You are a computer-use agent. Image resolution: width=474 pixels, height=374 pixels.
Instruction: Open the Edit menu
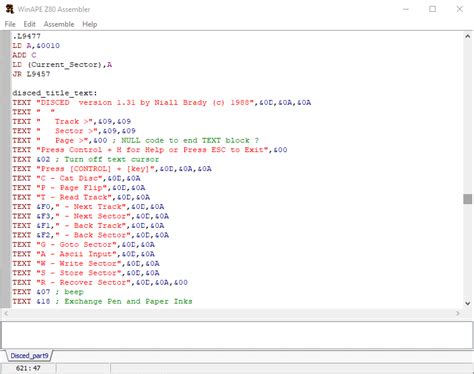click(x=29, y=24)
